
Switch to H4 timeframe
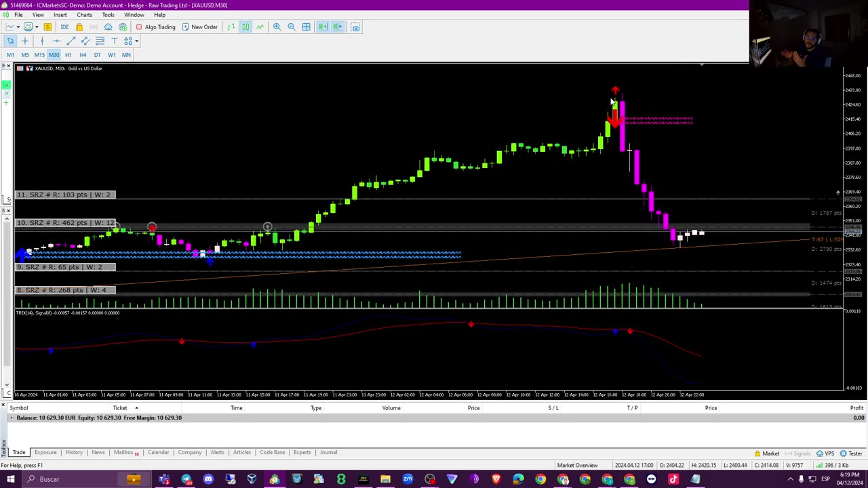83,55
